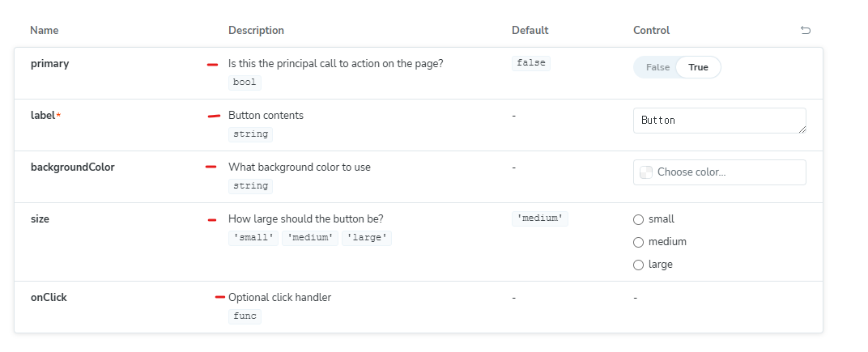Click the resize handle of the label textarea
This screenshot has height=352, width=868.
pos(802,129)
